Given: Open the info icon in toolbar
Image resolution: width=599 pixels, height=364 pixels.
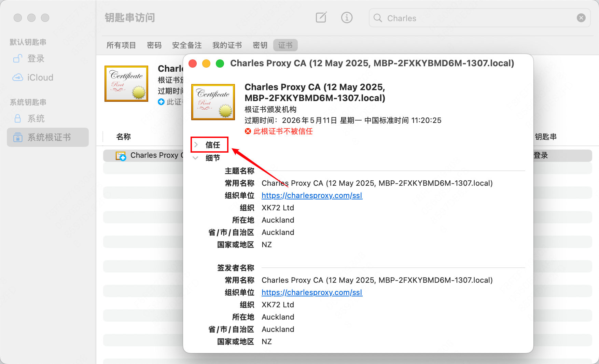Looking at the screenshot, I should click(x=347, y=17).
